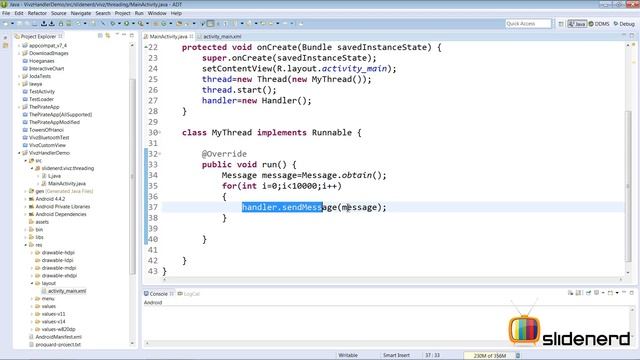This screenshot has width=640, height=360.
Task: Collapse the layout folder node
Action: pyautogui.click(x=32, y=283)
